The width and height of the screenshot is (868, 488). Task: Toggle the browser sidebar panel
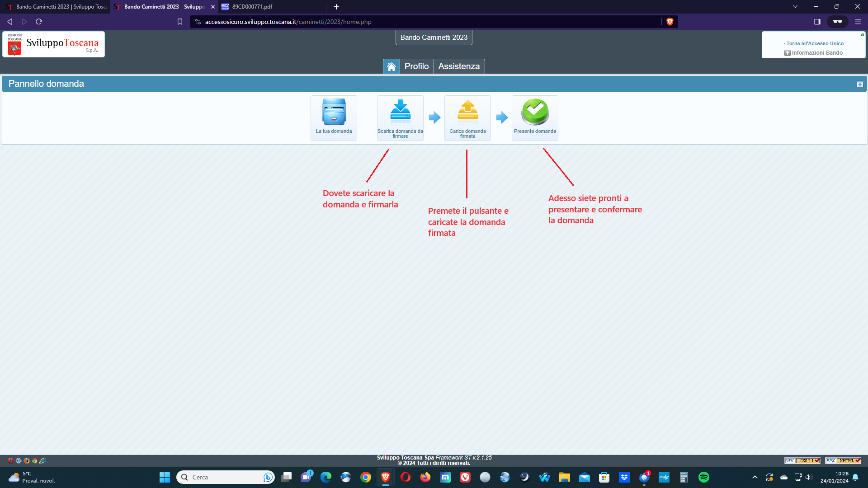click(x=817, y=22)
